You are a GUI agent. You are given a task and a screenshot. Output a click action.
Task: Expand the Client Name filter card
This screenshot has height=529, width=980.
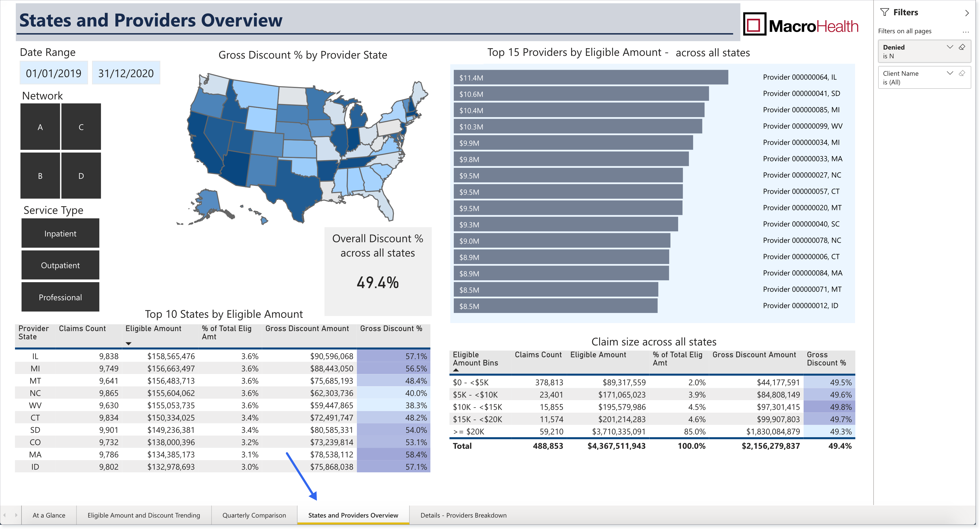click(950, 74)
